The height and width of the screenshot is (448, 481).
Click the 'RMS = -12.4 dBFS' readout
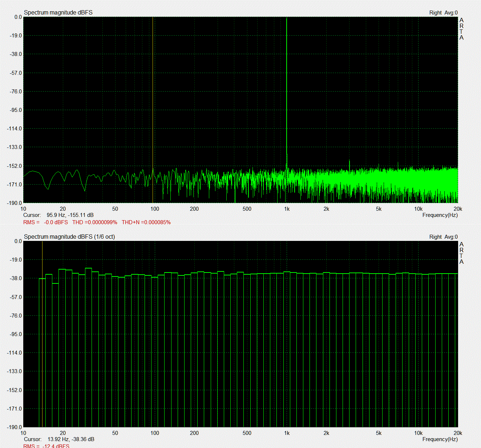pyautogui.click(x=46, y=446)
